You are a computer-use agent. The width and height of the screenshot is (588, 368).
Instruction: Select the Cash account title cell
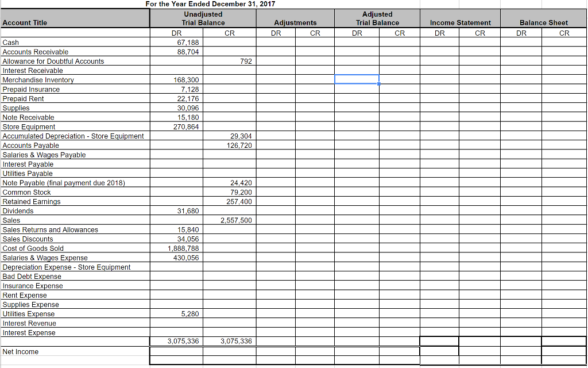point(10,43)
